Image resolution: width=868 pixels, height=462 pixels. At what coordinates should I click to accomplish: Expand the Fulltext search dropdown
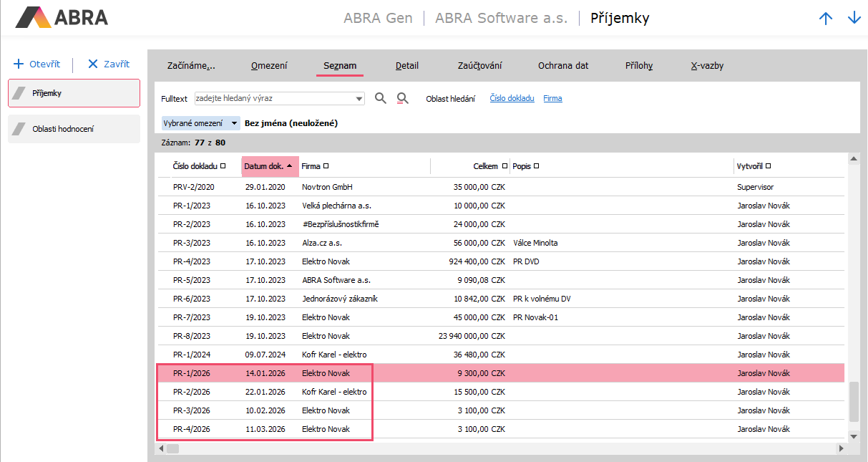359,99
